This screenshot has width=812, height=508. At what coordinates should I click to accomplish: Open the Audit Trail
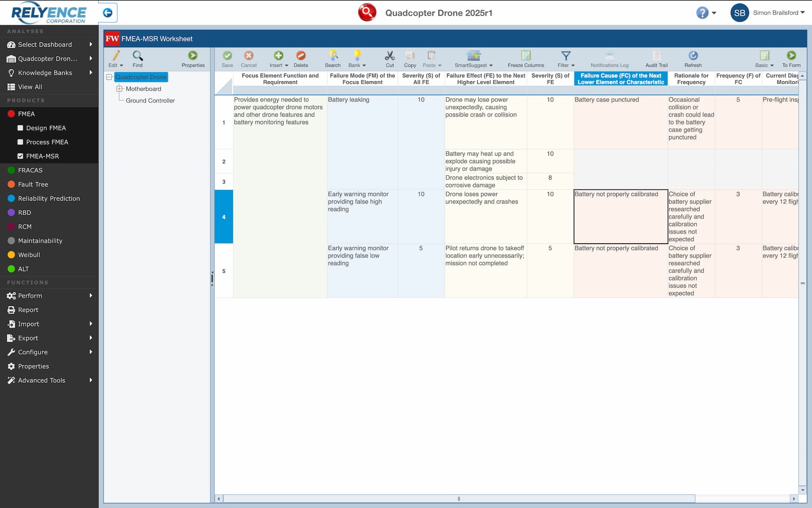(x=656, y=58)
